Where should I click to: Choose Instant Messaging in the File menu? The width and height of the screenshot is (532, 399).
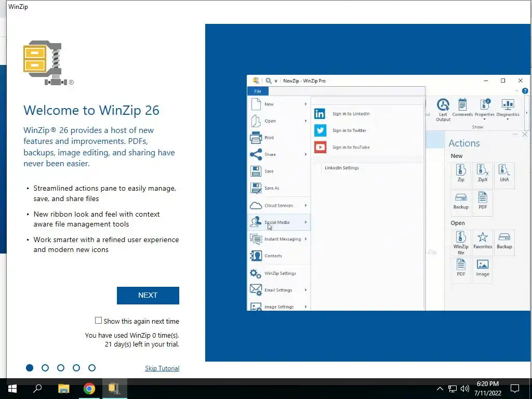pyautogui.click(x=279, y=239)
